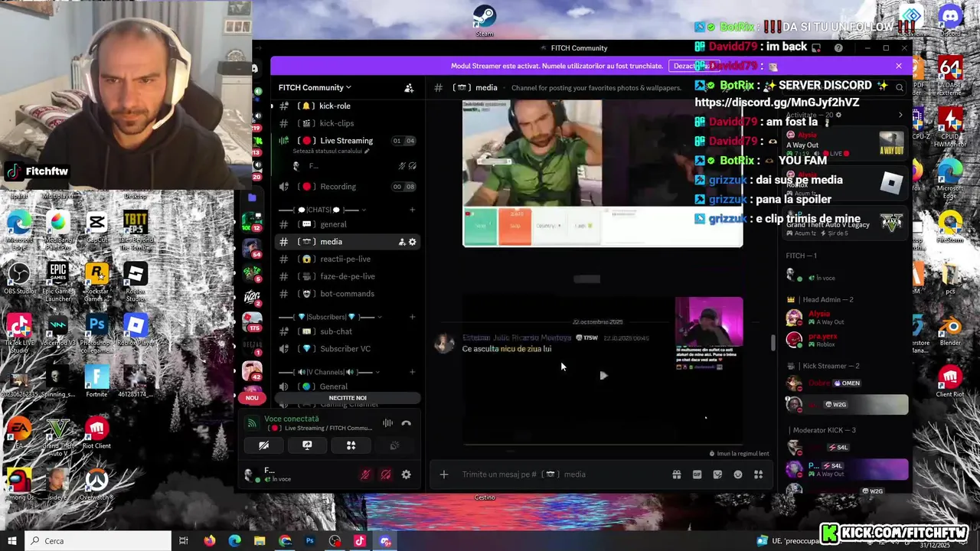
Task: Open the faze-de-pe-live channel
Action: tap(348, 276)
